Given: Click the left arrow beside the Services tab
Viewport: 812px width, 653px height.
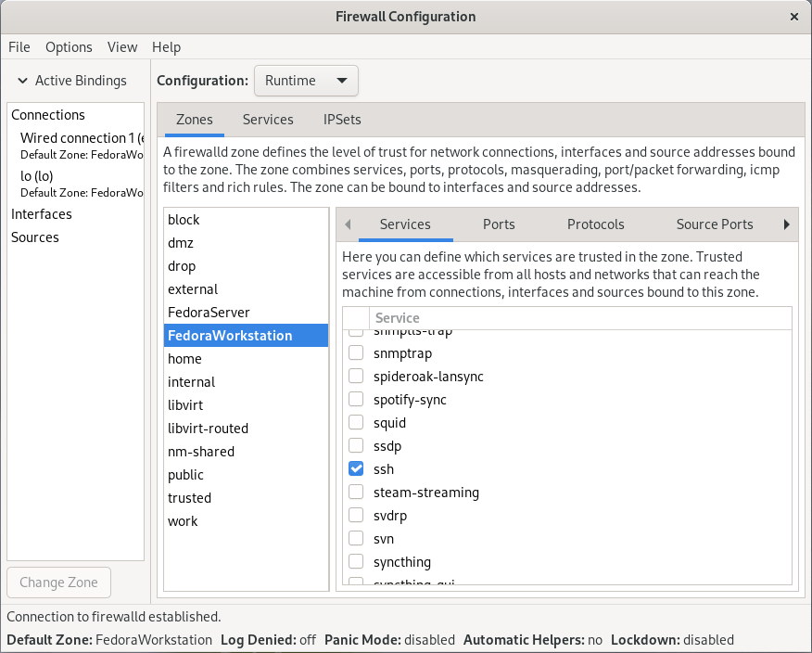Looking at the screenshot, I should (x=348, y=224).
